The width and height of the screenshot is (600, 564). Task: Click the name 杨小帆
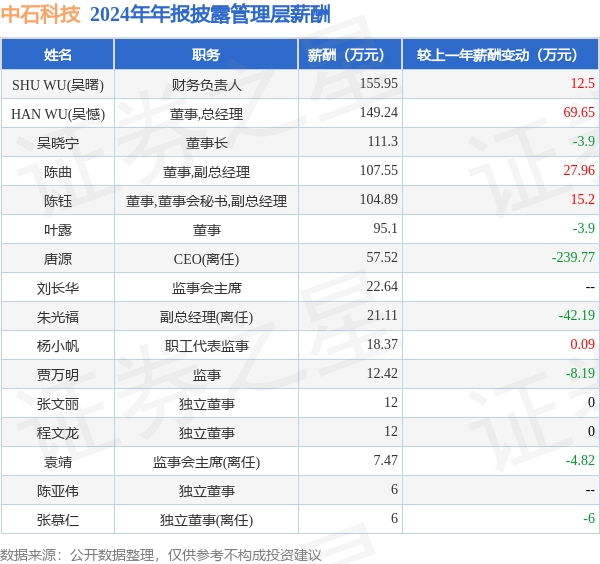click(x=58, y=346)
